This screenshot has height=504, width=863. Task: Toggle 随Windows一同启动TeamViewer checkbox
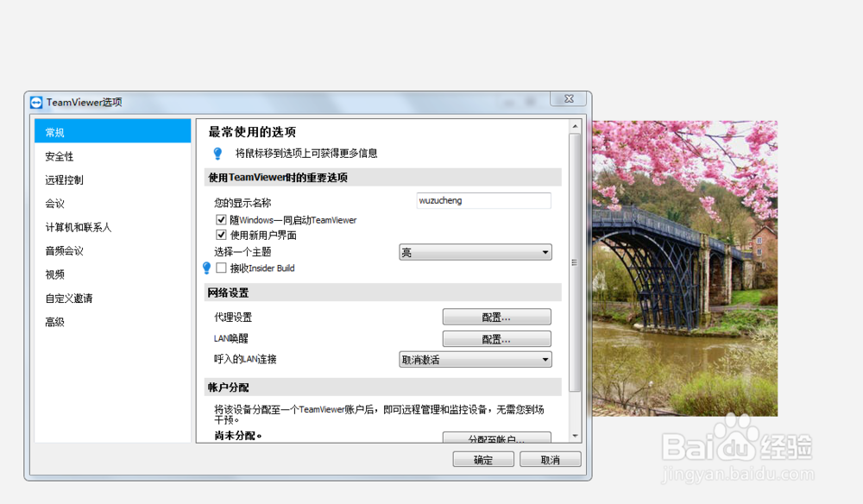[x=221, y=219]
